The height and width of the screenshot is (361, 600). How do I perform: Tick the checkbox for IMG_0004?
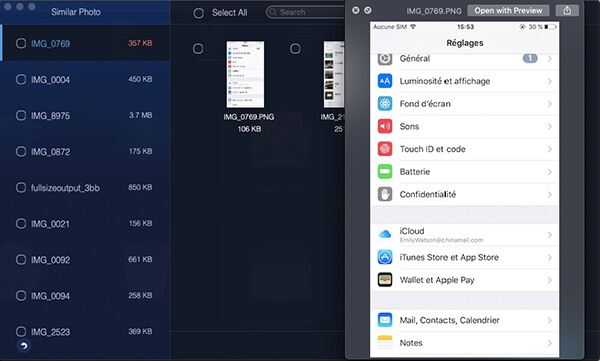pos(21,79)
